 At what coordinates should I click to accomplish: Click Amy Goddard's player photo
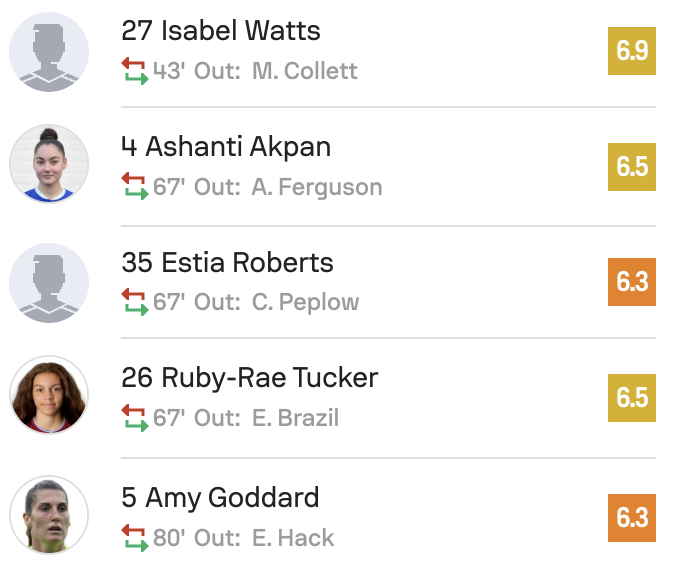(49, 515)
